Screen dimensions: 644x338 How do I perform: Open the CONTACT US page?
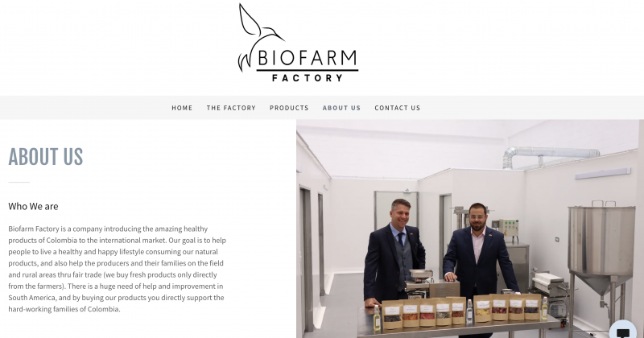(x=397, y=108)
